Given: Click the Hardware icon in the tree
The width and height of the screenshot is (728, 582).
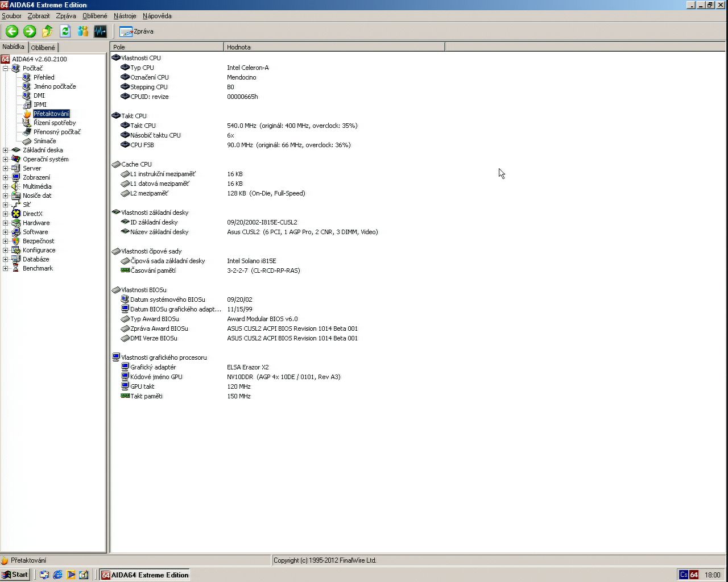Looking at the screenshot, I should [x=16, y=223].
